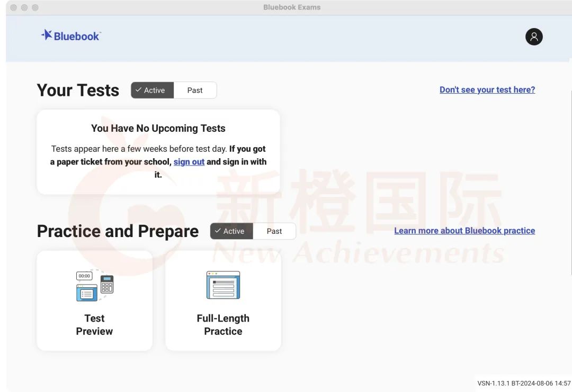The height and width of the screenshot is (392, 572).
Task: Open "Learn more about Bluebook practice" link
Action: point(465,231)
